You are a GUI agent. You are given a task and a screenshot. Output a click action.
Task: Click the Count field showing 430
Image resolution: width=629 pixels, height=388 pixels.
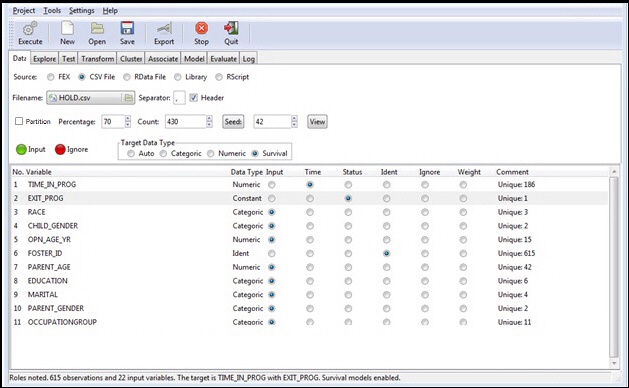185,122
